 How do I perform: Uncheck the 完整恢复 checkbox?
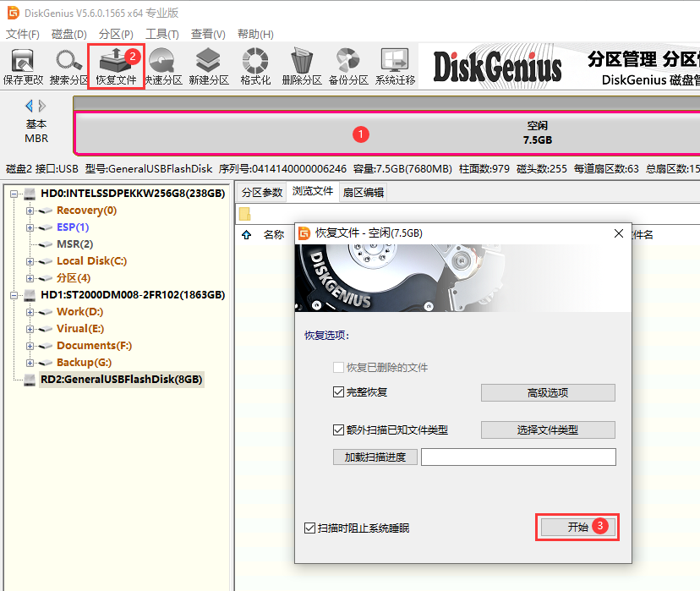(338, 392)
